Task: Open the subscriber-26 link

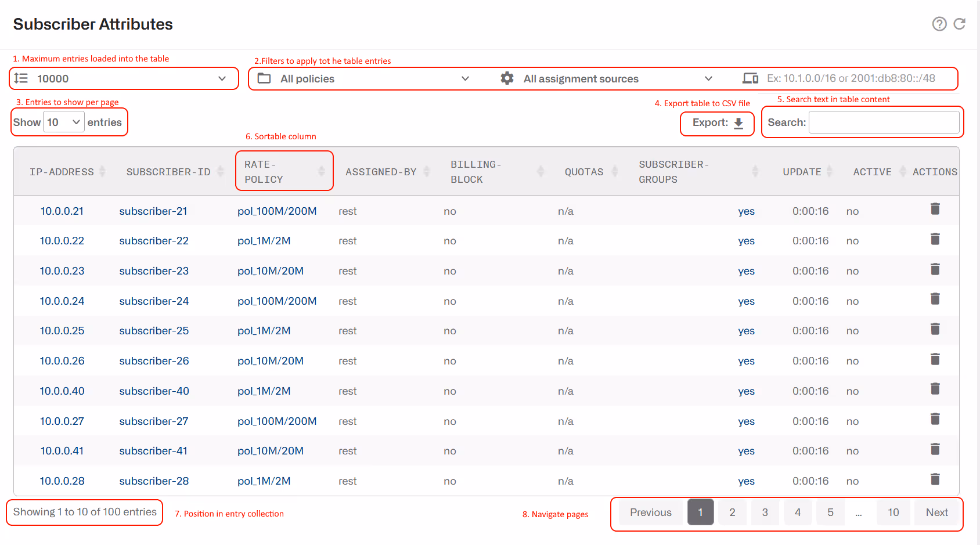Action: point(154,361)
